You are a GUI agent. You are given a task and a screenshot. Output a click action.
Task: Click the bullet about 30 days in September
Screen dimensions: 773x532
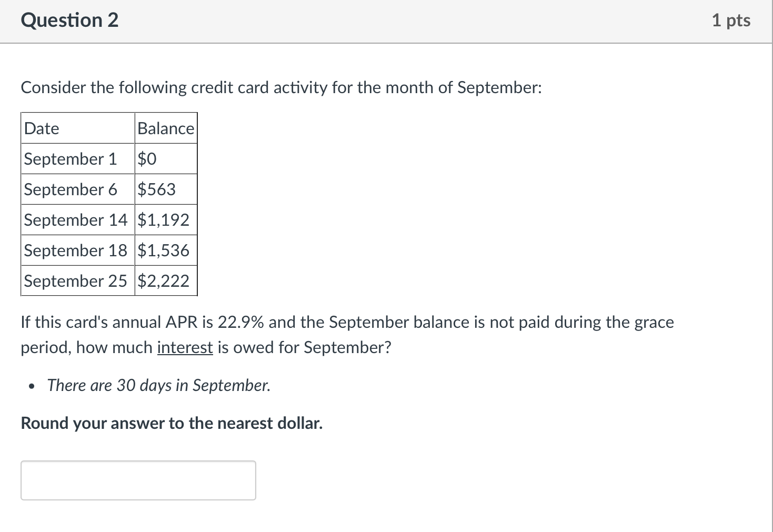(158, 385)
